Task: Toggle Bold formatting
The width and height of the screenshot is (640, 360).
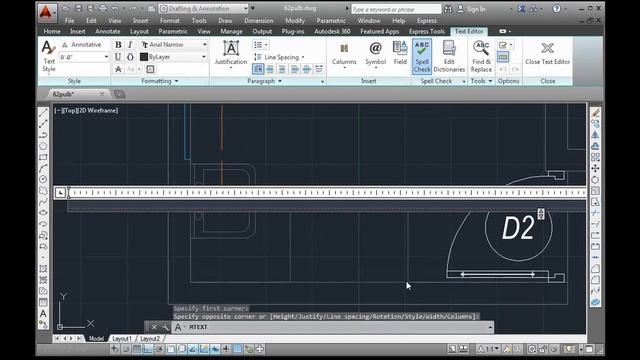Action: [x=118, y=44]
